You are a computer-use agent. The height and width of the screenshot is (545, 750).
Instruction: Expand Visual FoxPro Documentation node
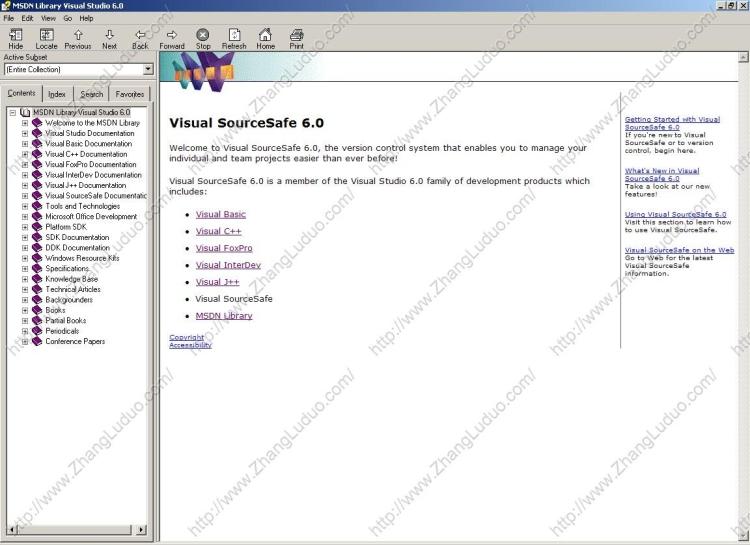25,165
